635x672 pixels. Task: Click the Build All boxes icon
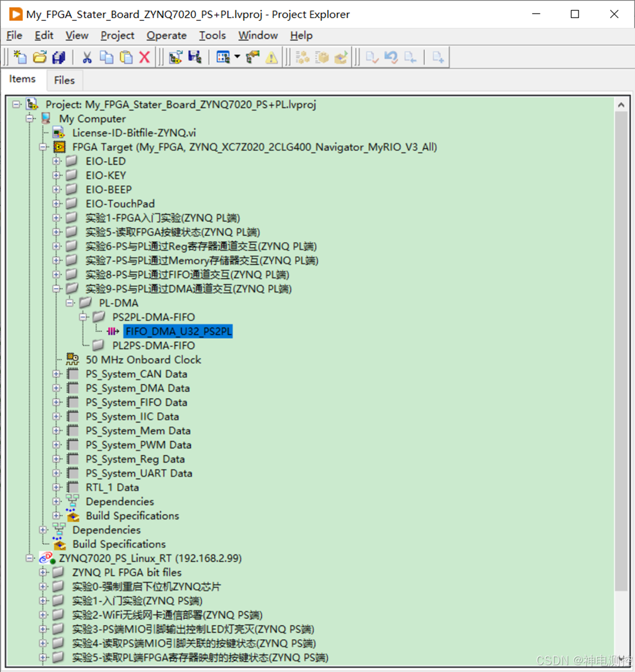[x=302, y=57]
